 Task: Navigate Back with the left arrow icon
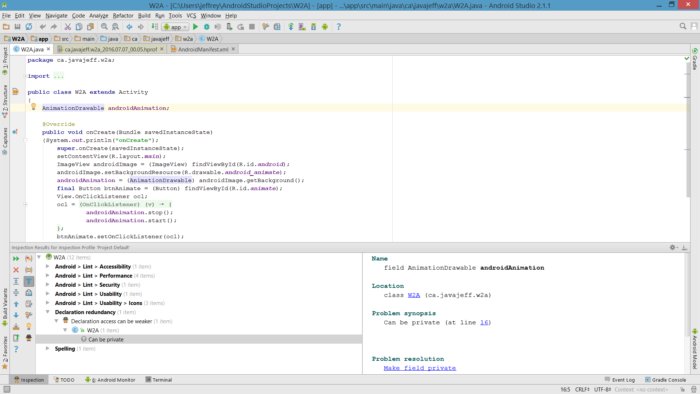(x=129, y=27)
